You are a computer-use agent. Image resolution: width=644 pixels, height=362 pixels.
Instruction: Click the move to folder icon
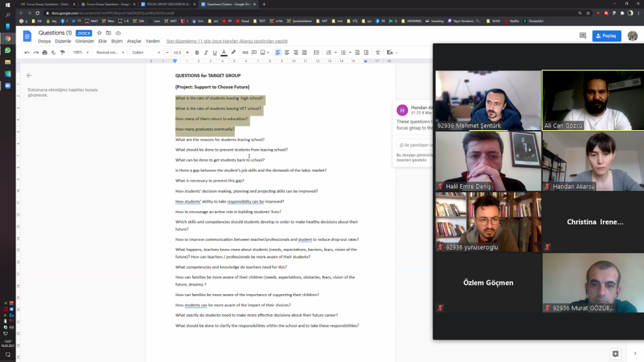coord(108,33)
